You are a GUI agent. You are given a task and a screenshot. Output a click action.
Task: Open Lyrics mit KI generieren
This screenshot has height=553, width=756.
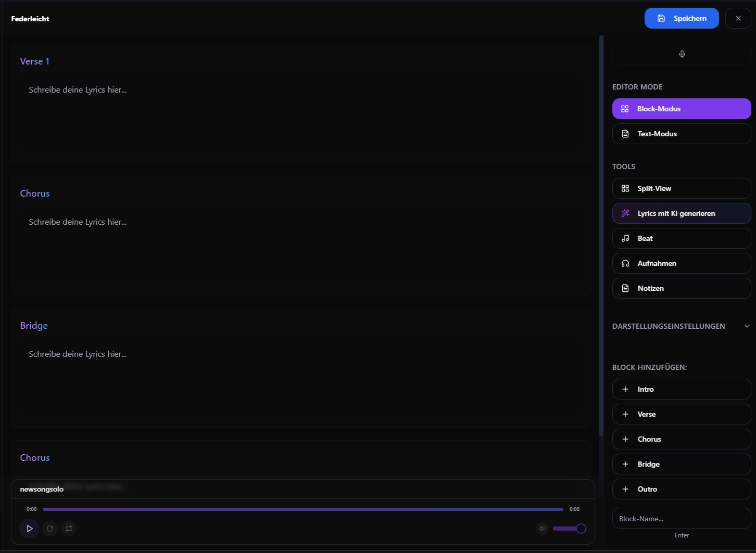[x=681, y=213]
